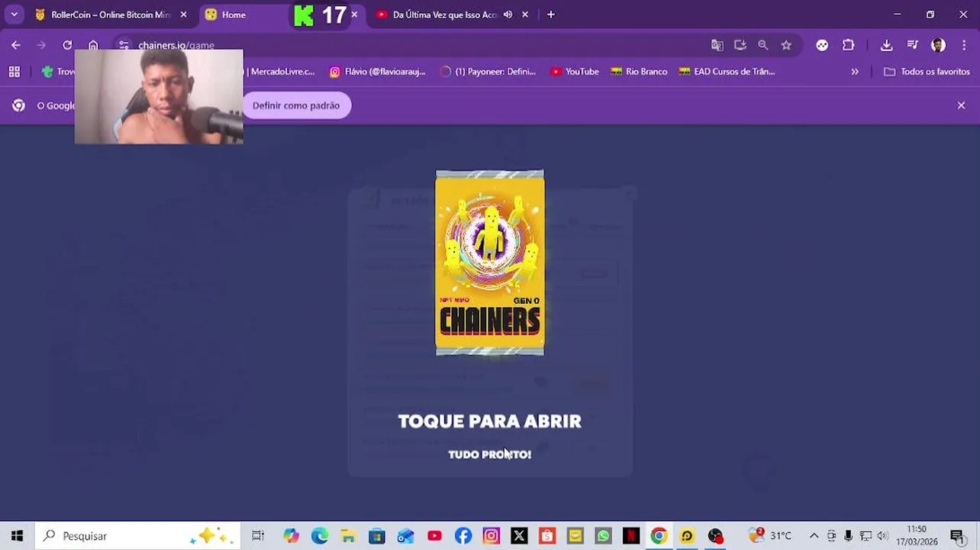This screenshot has height=550, width=980.
Task: Open the X app on taskbar
Action: pyautogui.click(x=519, y=535)
